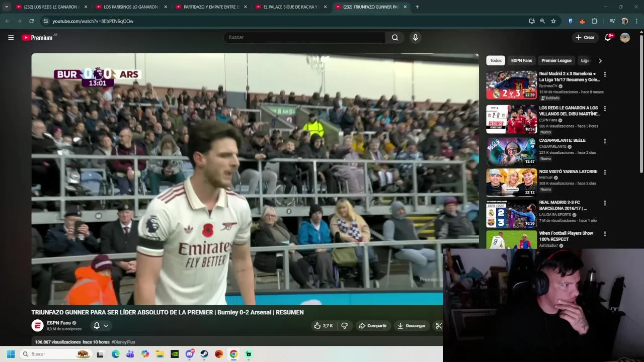Switch to PARTIDAZO Y EMPATE tab
The height and width of the screenshot is (362, 644).
pyautogui.click(x=211, y=7)
